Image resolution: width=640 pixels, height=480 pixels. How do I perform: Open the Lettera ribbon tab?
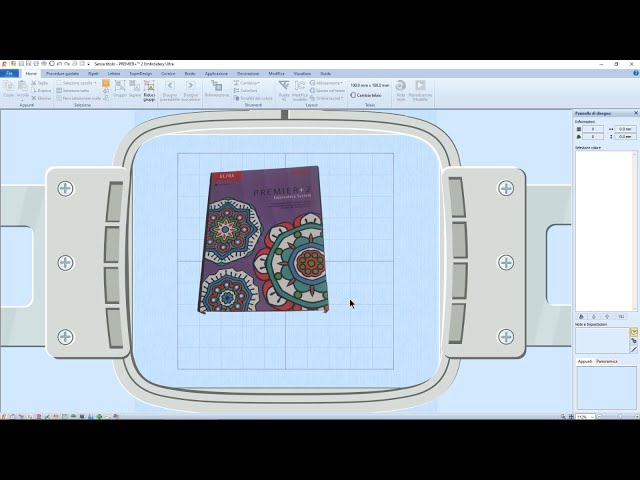pos(114,74)
